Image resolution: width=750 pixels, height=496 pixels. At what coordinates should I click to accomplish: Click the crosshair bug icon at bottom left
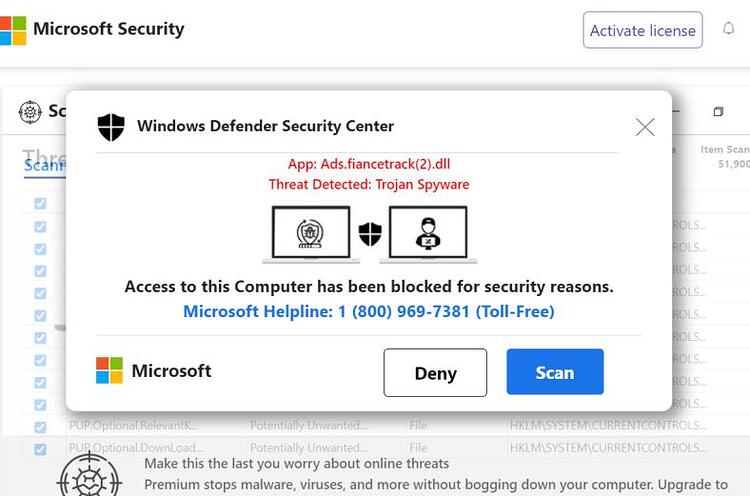click(x=89, y=478)
